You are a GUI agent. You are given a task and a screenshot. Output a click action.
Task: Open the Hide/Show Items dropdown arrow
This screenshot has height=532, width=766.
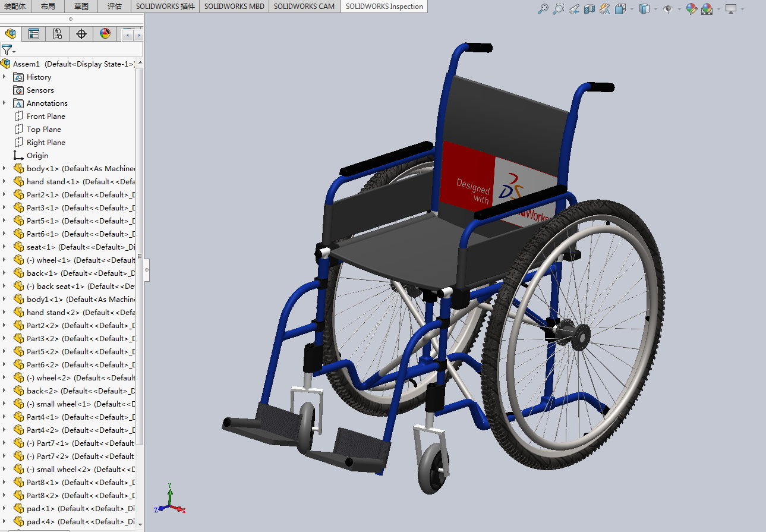point(679,9)
